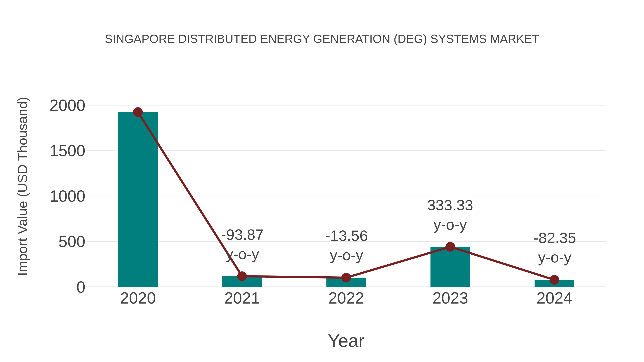This screenshot has width=644, height=362.
Task: Click the y-axis tick label '1500'
Action: pyautogui.click(x=67, y=151)
